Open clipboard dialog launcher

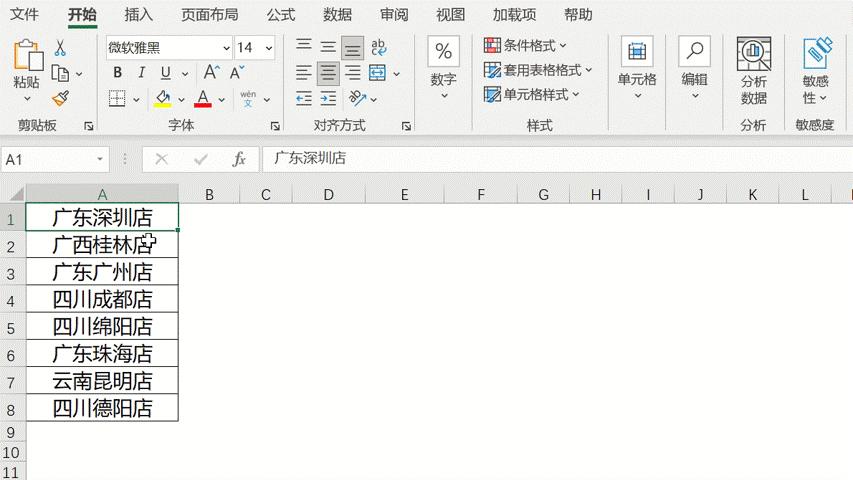pyautogui.click(x=88, y=126)
